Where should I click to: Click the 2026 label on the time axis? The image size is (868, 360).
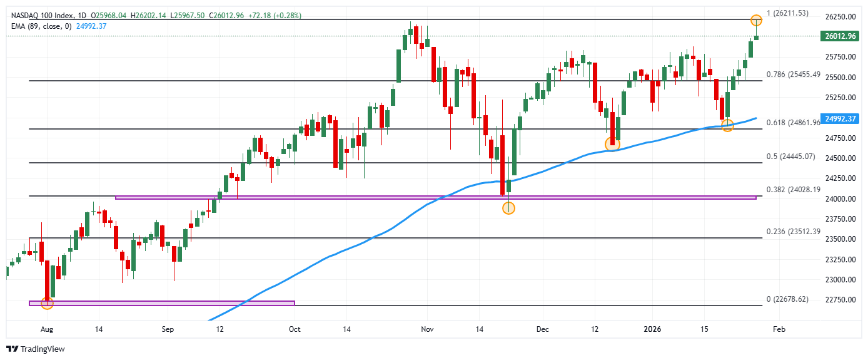coord(653,329)
